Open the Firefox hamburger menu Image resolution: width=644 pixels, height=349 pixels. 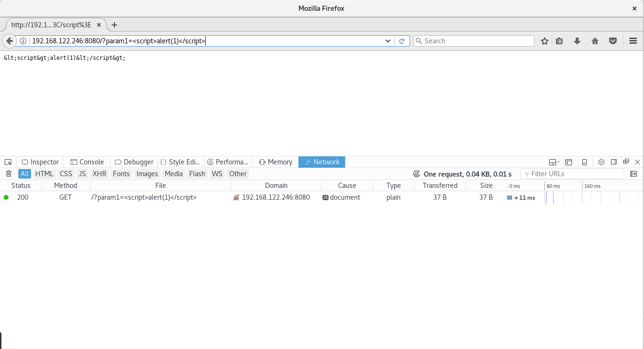click(x=633, y=41)
